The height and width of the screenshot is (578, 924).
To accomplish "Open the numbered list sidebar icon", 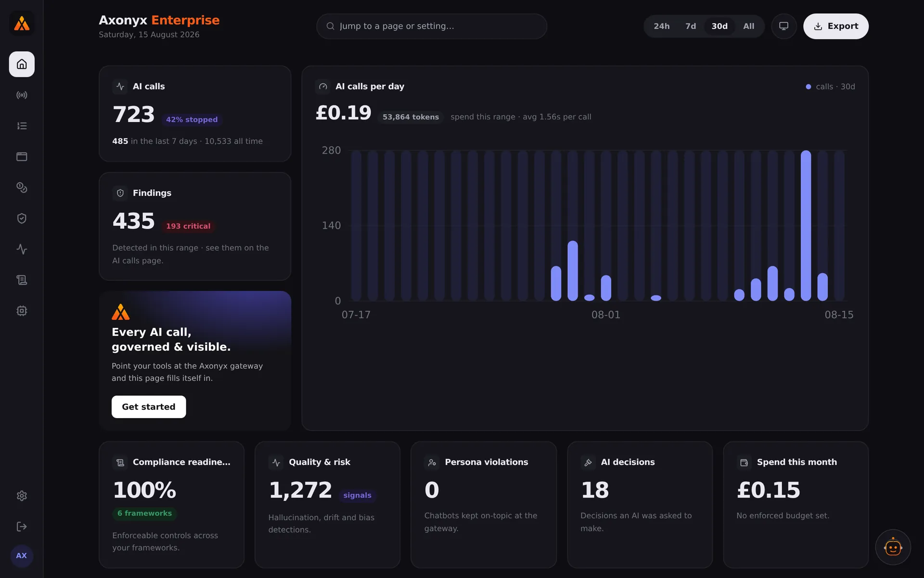I will pyautogui.click(x=22, y=126).
